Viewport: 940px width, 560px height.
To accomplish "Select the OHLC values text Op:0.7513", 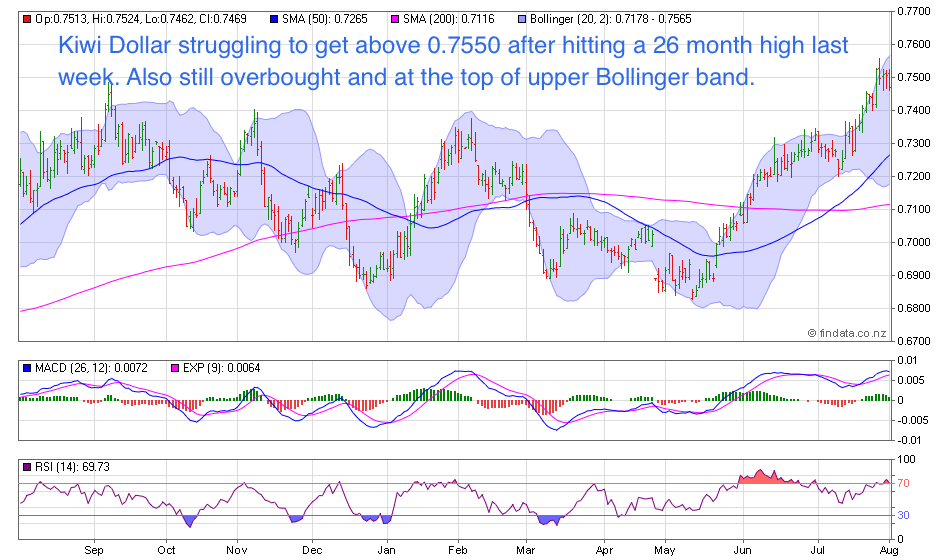I will click(62, 19).
